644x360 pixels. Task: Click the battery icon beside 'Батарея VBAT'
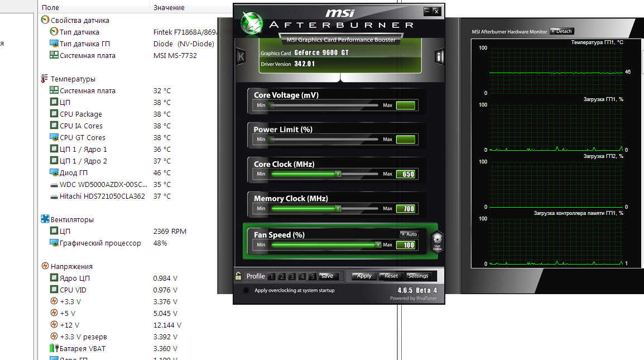(54, 348)
